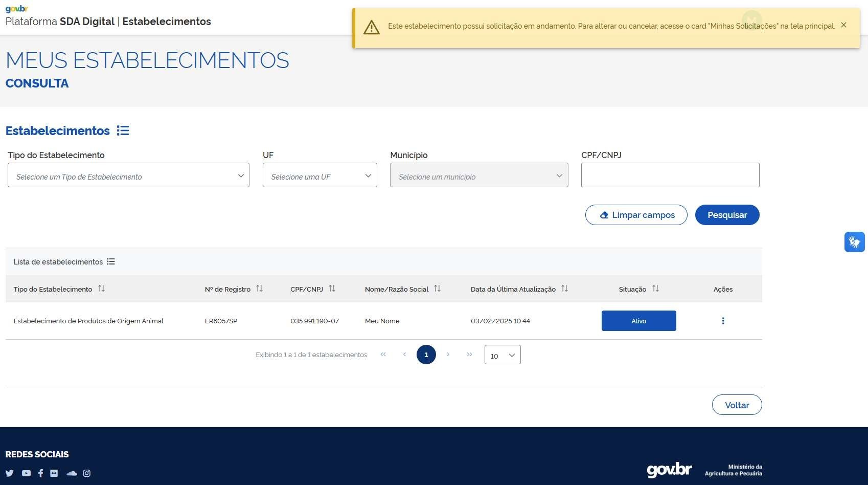868x485 pixels.
Task: Sort the table by Nº de Registro
Action: [260, 289]
